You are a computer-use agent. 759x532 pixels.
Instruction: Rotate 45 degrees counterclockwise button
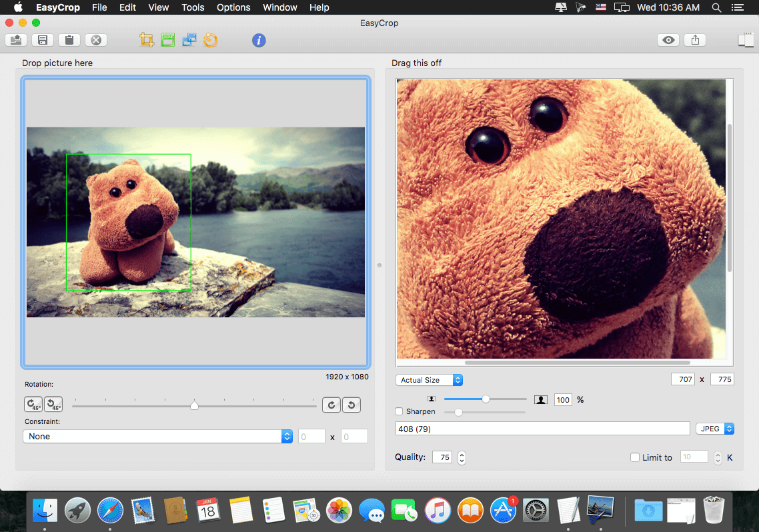click(53, 404)
